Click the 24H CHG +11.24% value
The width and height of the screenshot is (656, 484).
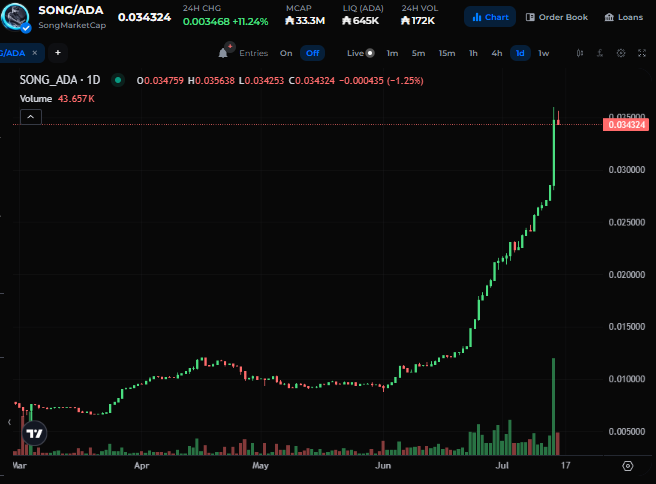(x=226, y=21)
